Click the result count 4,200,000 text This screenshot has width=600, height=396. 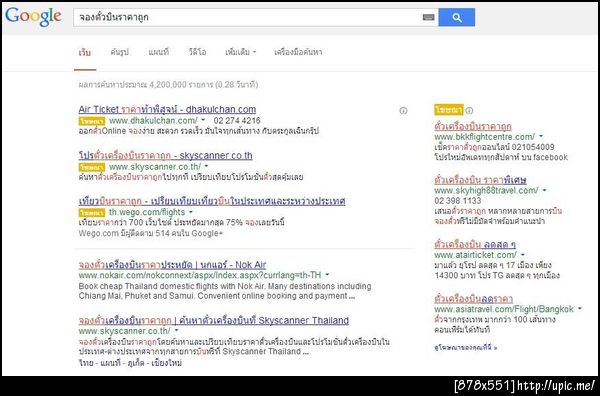[x=168, y=85]
